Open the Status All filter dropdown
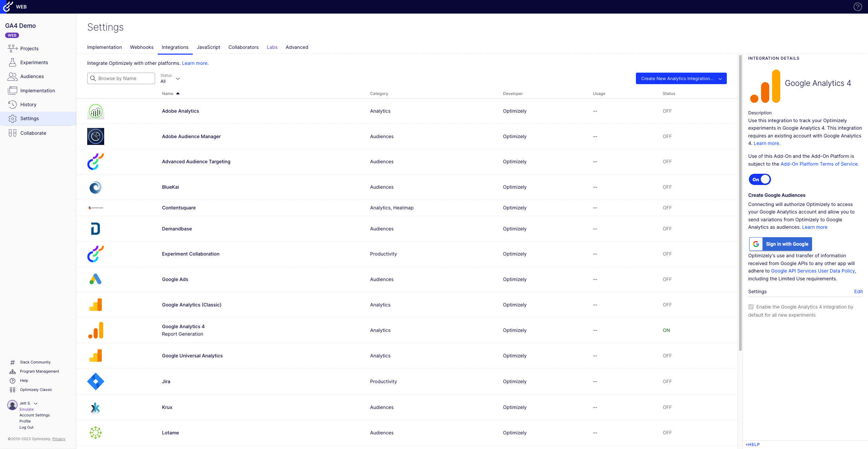 click(x=170, y=78)
